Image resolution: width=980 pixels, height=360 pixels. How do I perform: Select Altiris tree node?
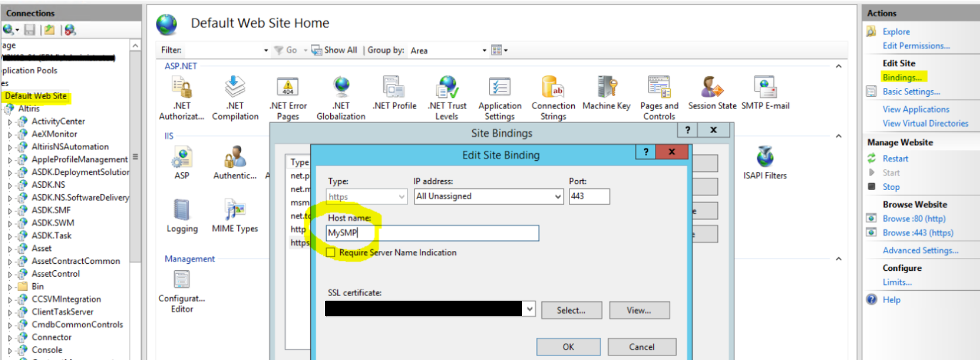click(29, 108)
